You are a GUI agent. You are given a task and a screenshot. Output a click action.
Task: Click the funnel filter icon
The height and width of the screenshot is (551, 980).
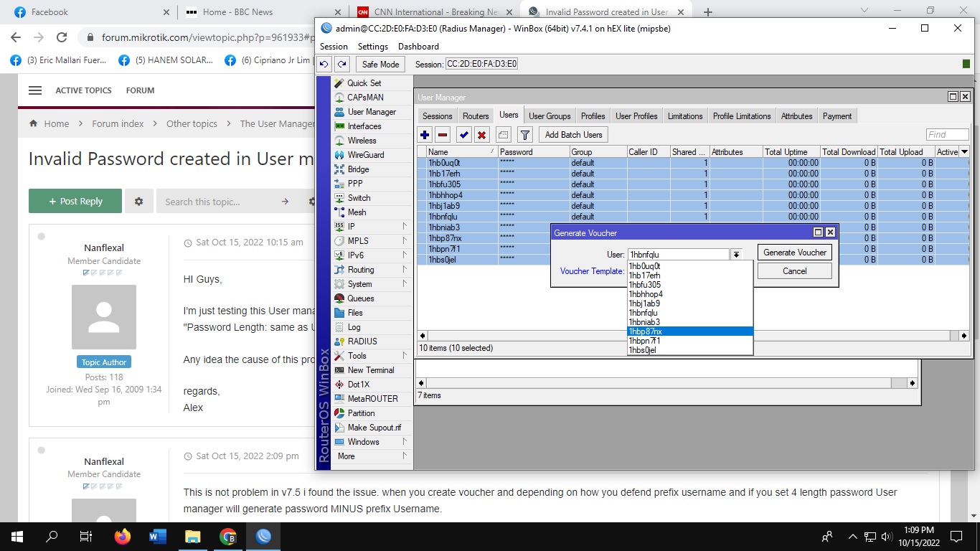click(525, 134)
